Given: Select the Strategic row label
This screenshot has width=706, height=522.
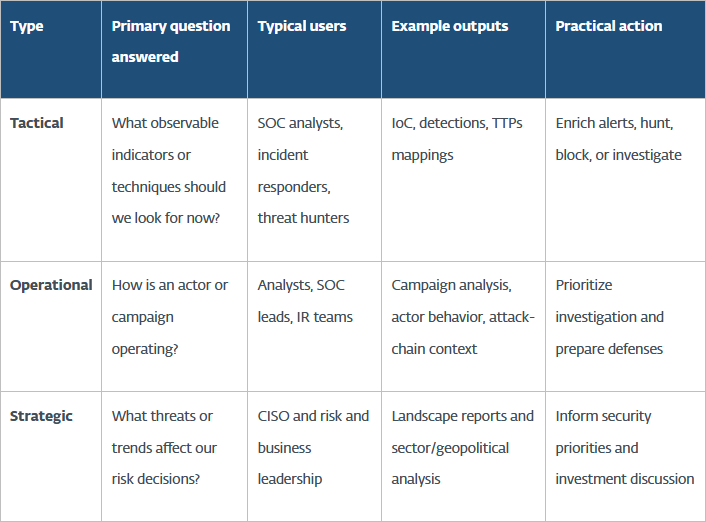Looking at the screenshot, I should (51, 457).
